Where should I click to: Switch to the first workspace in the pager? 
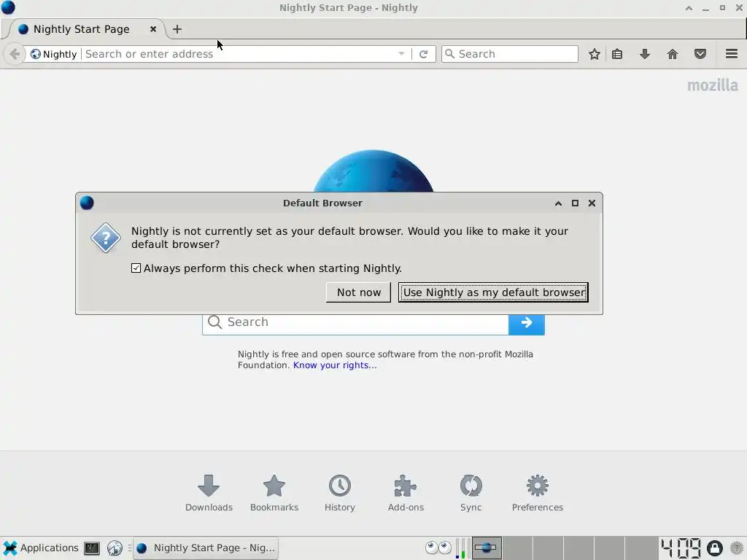point(487,548)
